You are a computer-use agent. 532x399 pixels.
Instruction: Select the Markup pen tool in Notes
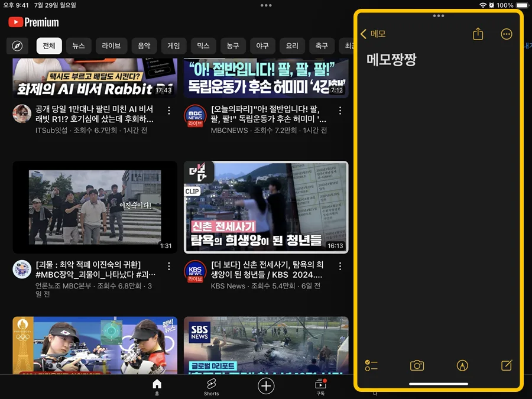click(462, 365)
